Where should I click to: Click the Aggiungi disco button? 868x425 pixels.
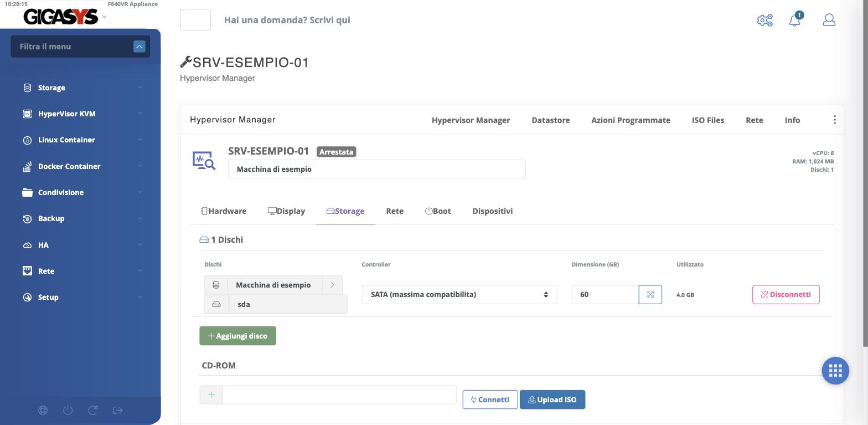click(237, 336)
